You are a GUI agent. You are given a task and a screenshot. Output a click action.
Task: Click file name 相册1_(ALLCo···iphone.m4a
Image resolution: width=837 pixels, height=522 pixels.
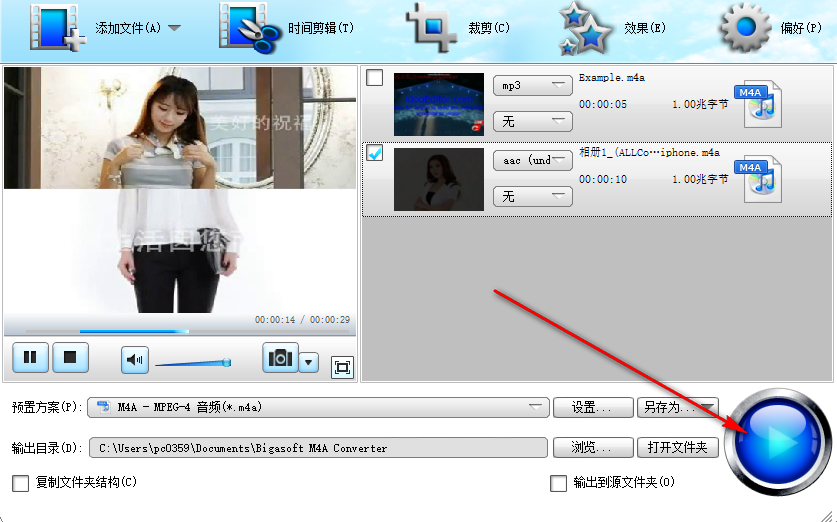coord(649,153)
